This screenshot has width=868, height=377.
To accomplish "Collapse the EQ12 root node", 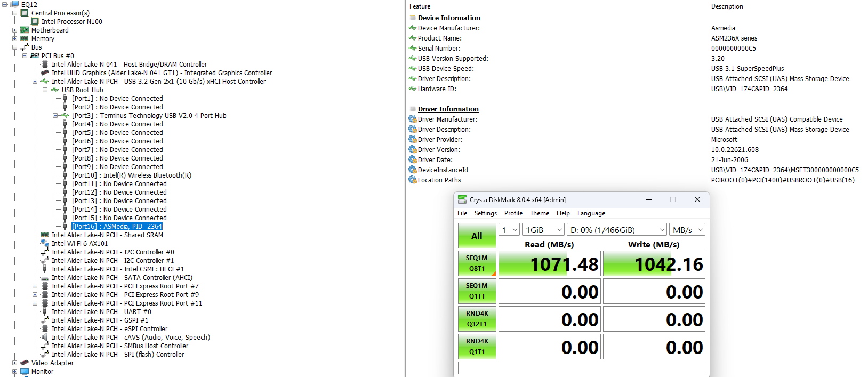I will pos(5,4).
